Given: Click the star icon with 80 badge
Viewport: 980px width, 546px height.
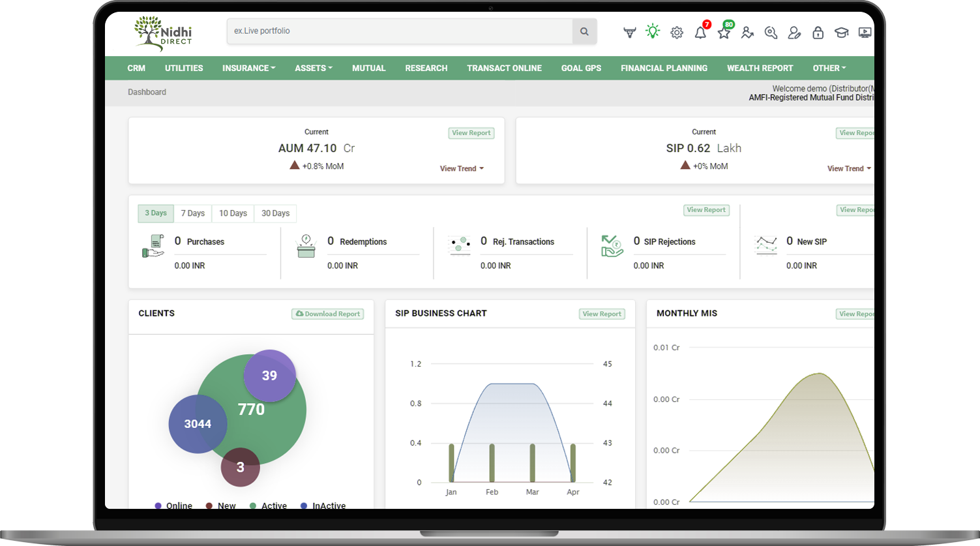Looking at the screenshot, I should click(x=724, y=33).
